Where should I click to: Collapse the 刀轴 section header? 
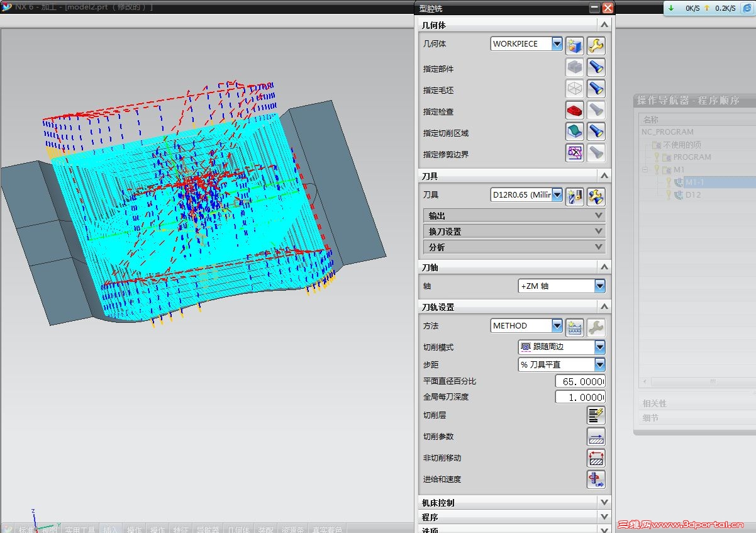click(x=515, y=267)
